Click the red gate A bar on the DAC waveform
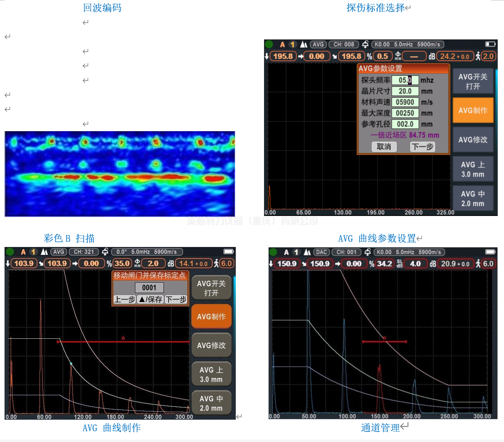The height and width of the screenshot is (442, 504). (x=384, y=342)
